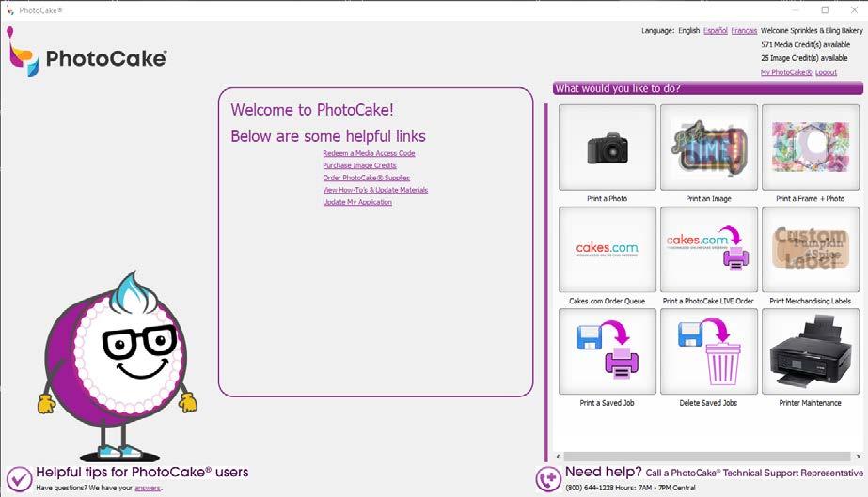868x497 pixels.
Task: Click the 'Helpful tips for PhotoCake users' heading
Action: (142, 473)
